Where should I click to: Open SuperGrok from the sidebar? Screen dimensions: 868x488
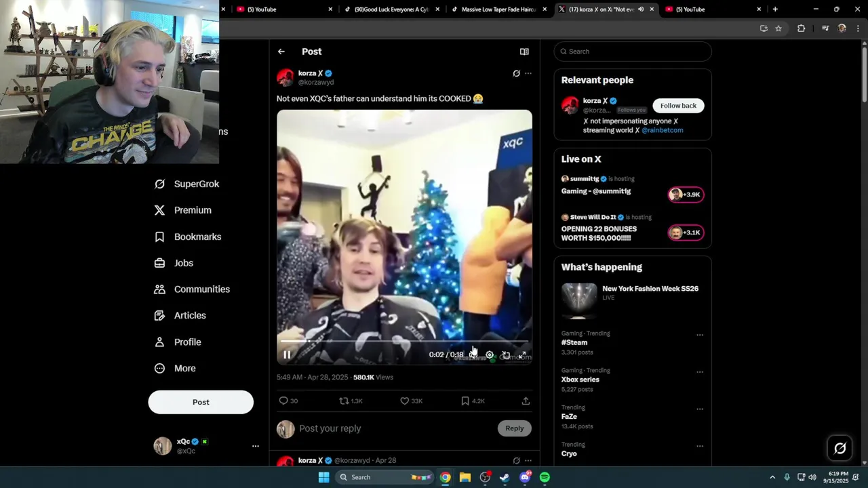pyautogui.click(x=187, y=184)
